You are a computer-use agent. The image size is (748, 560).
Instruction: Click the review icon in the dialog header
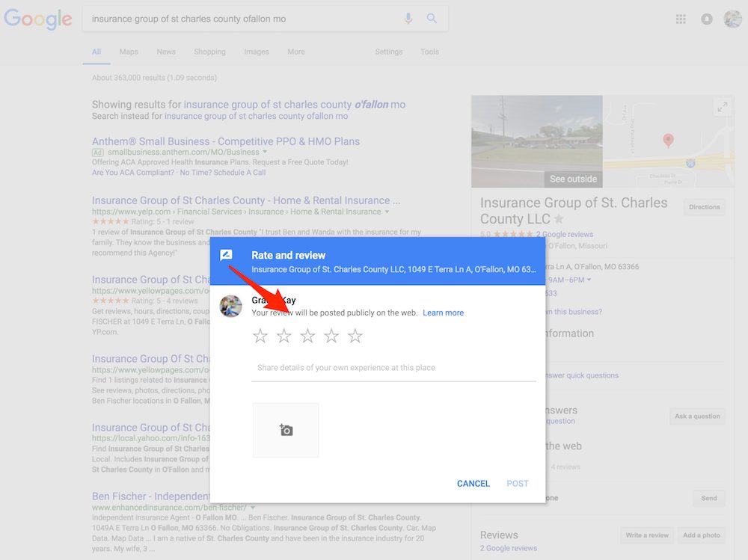click(x=226, y=255)
